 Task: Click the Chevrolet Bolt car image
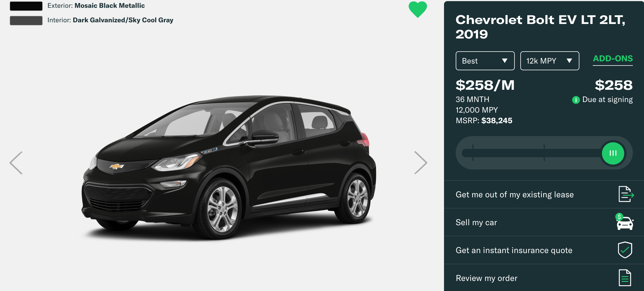pyautogui.click(x=228, y=167)
